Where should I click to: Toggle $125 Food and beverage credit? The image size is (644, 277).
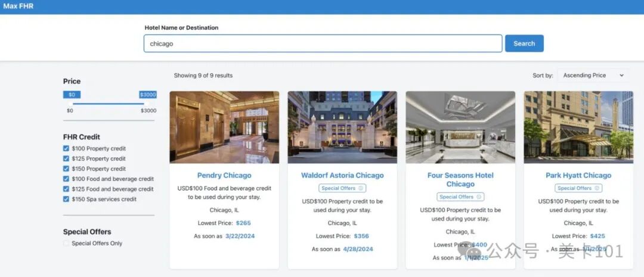66,189
